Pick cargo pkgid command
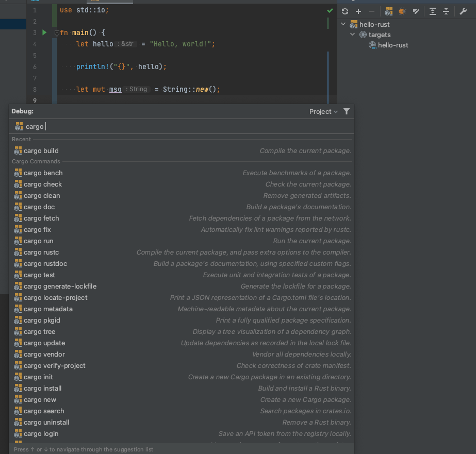The width and height of the screenshot is (476, 454). coord(182,320)
